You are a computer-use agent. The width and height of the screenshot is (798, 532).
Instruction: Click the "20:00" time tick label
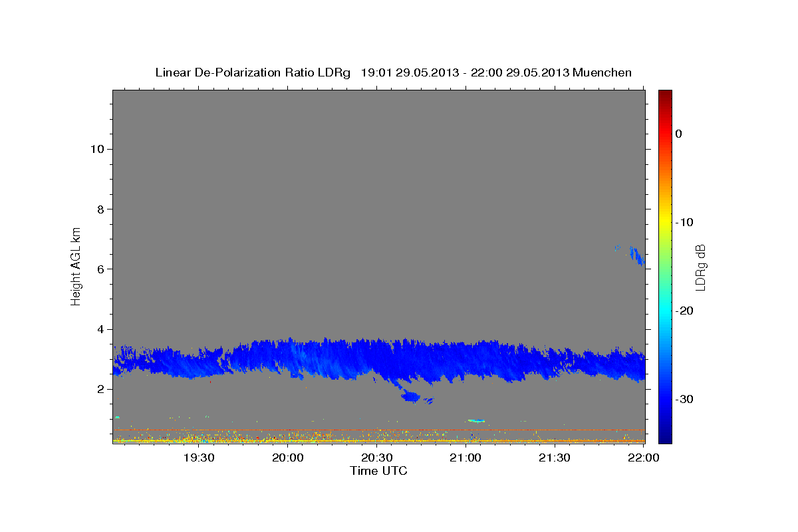pos(288,458)
